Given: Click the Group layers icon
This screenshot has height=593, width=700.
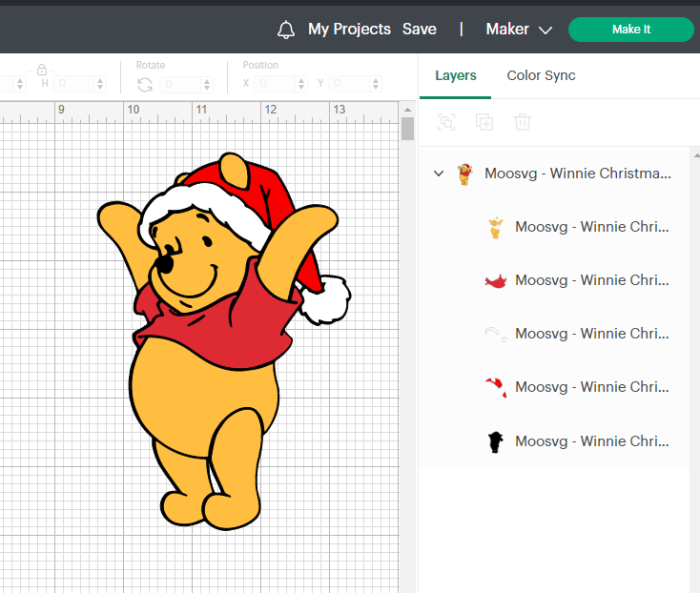Looking at the screenshot, I should click(446, 122).
